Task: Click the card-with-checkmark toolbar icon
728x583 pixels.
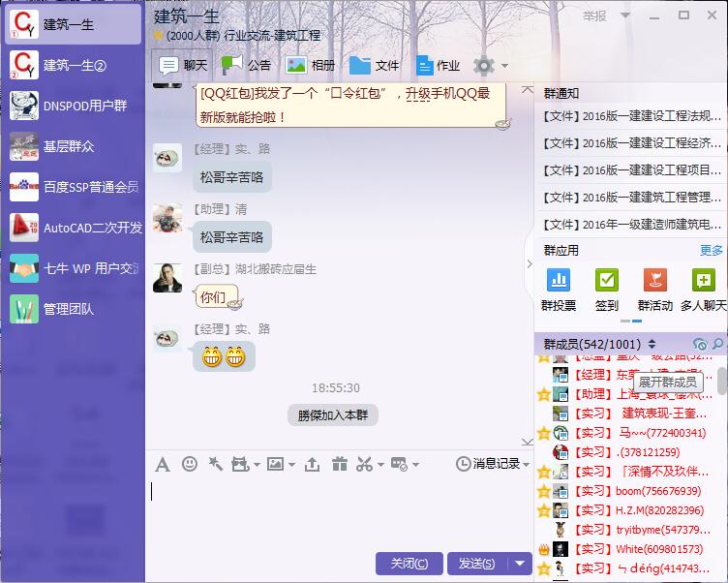Action: pos(399,464)
